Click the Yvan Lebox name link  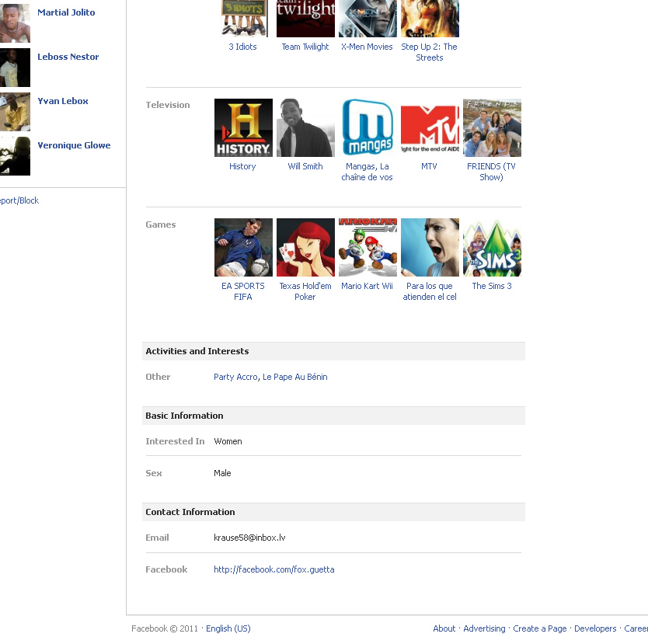click(63, 101)
